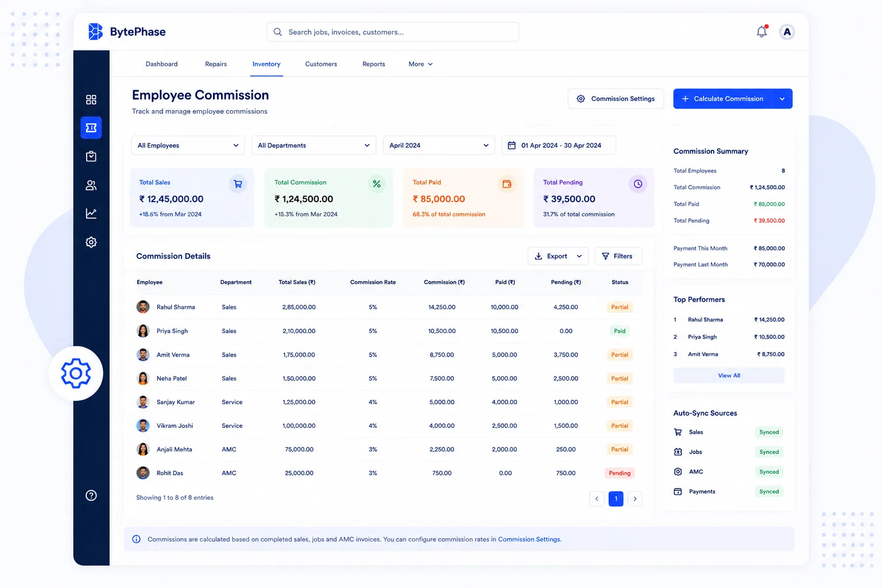The image size is (882, 588).
Task: Switch to the Customers tab
Action: click(x=321, y=64)
